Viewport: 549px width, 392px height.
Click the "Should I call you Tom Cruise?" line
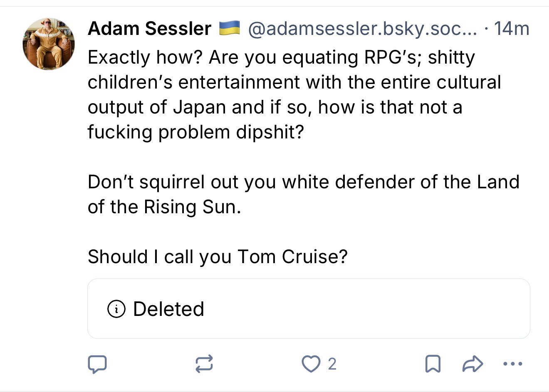[x=218, y=256]
